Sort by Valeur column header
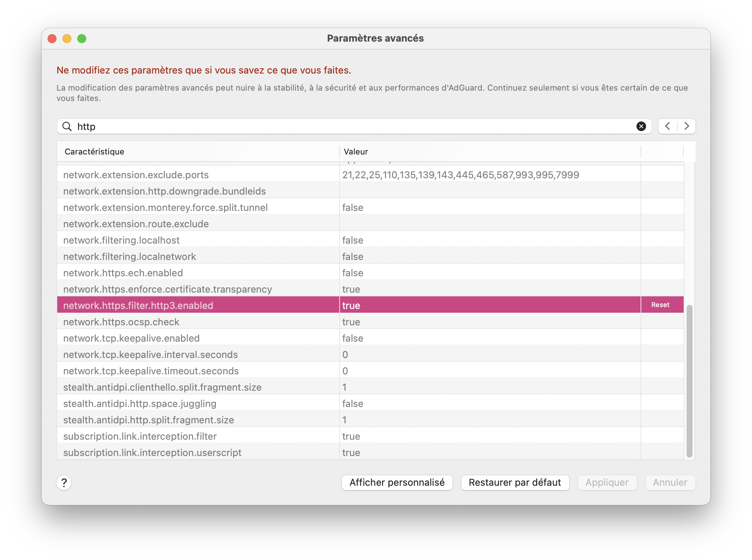Screen dimensions: 752x560 point(490,152)
